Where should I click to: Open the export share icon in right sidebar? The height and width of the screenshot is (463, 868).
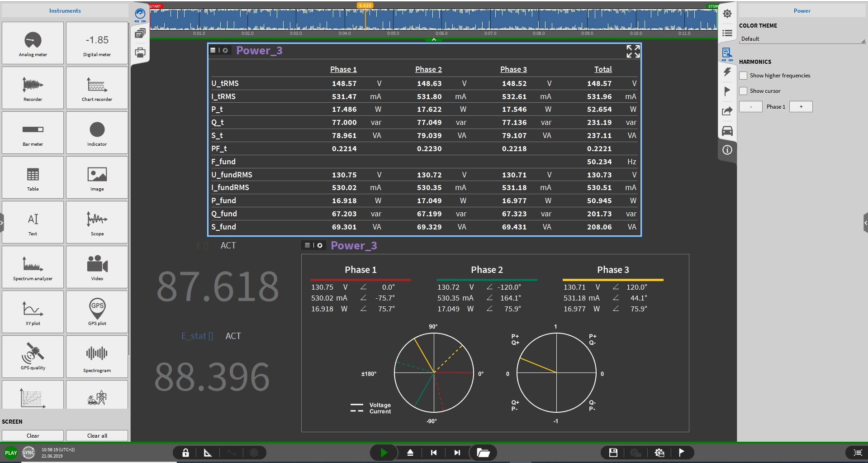727,111
